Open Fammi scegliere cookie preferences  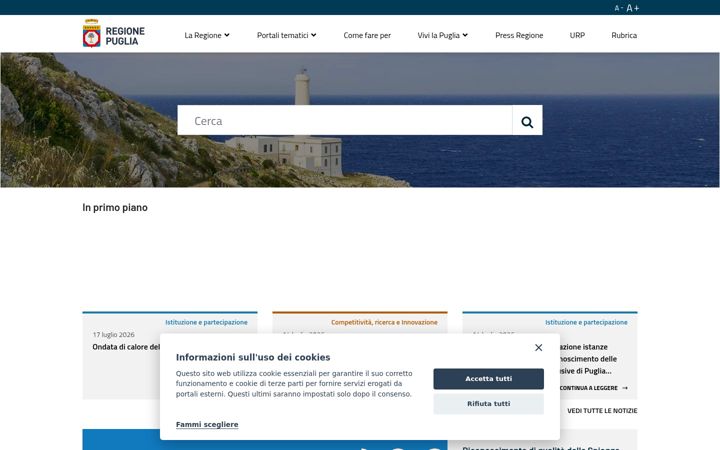207,424
